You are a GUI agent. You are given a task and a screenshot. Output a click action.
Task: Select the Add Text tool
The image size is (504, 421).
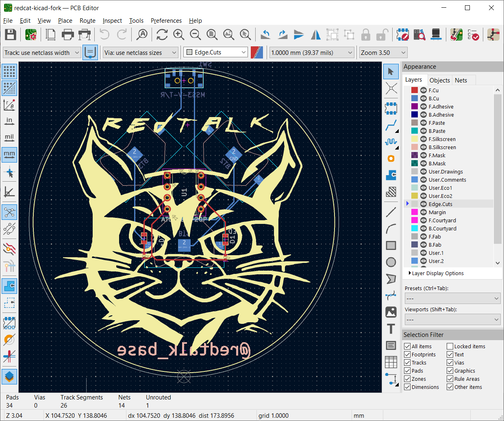point(391,329)
